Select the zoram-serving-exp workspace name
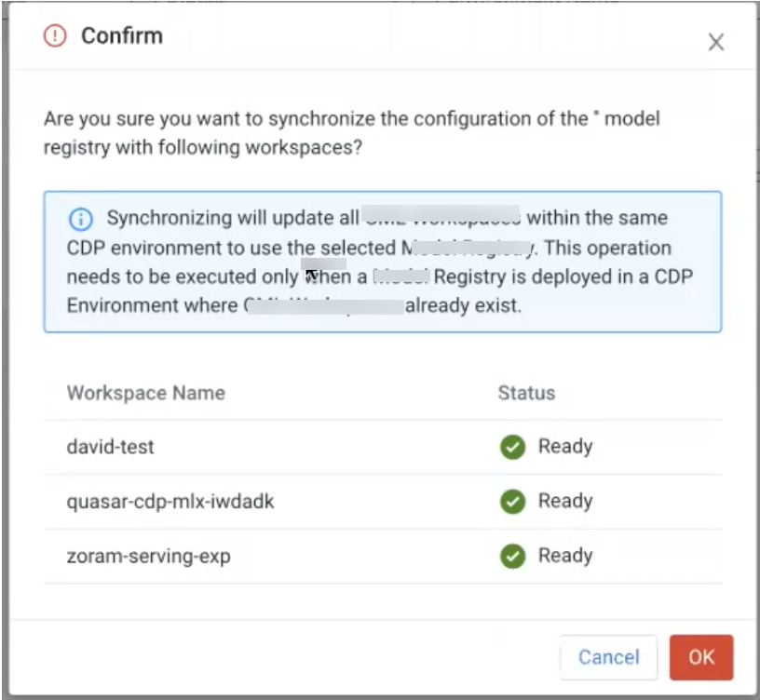 tap(148, 557)
